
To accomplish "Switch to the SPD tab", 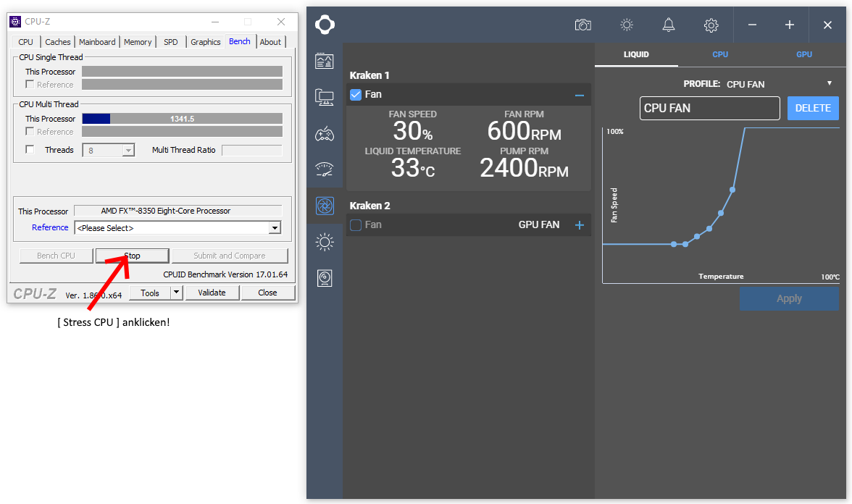I will click(x=171, y=42).
